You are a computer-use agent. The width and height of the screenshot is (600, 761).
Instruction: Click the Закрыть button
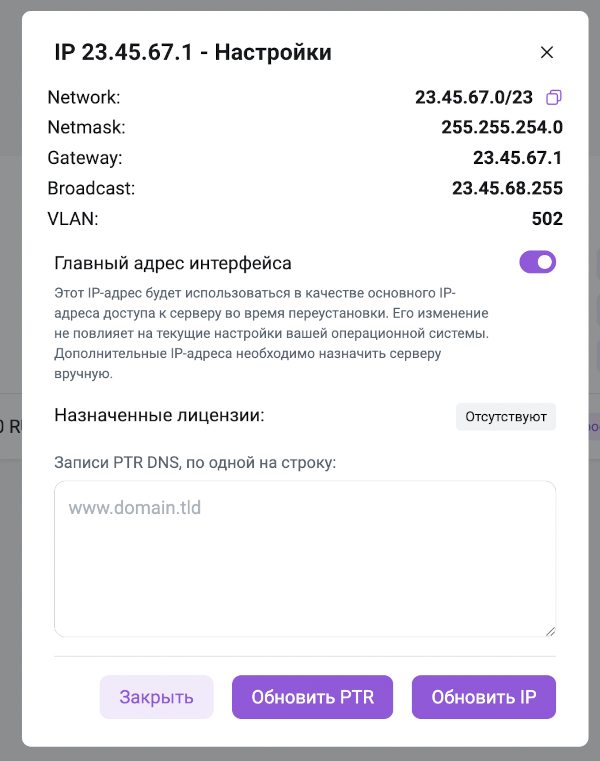click(156, 697)
